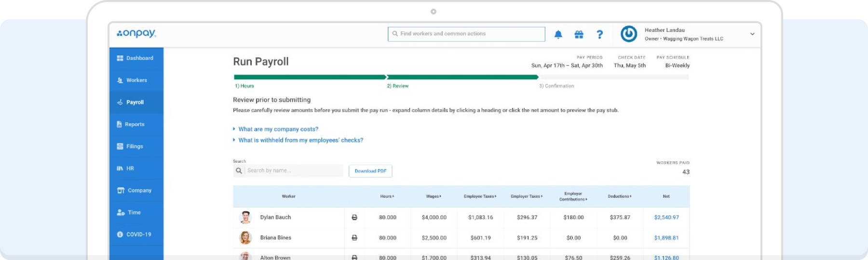
Task: Click worker name Briana Bines
Action: tap(275, 238)
